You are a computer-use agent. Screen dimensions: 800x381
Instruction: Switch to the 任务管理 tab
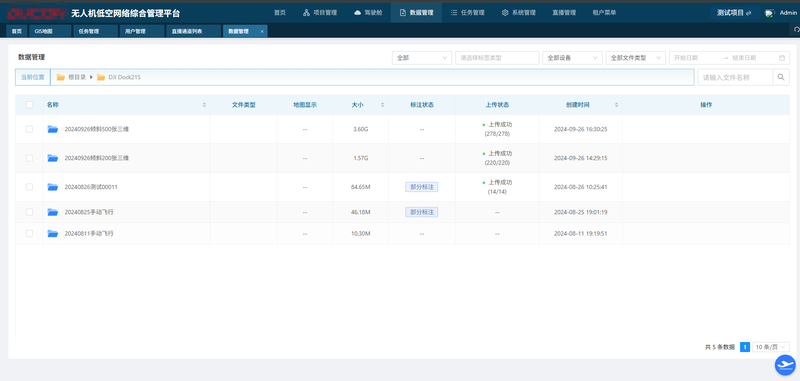pos(95,31)
